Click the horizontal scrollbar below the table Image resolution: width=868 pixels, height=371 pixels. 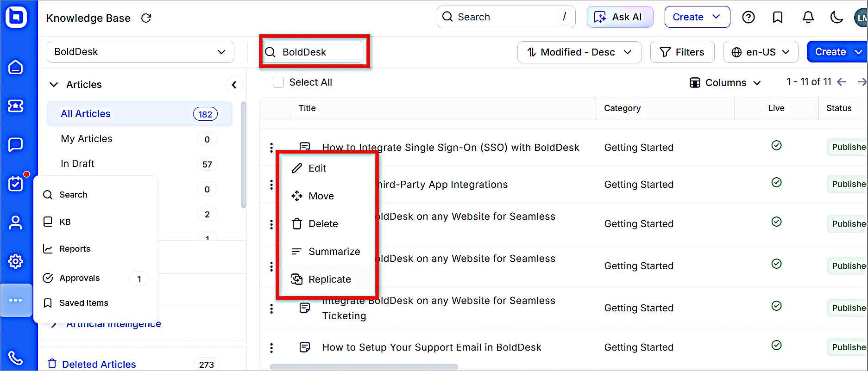click(x=364, y=366)
